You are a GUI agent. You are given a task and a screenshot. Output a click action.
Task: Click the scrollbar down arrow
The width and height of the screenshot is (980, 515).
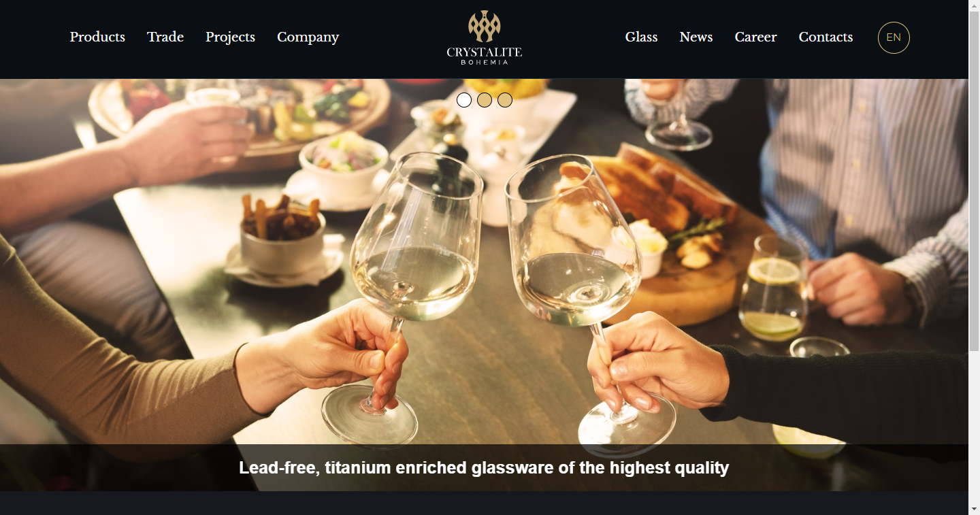pyautogui.click(x=974, y=509)
